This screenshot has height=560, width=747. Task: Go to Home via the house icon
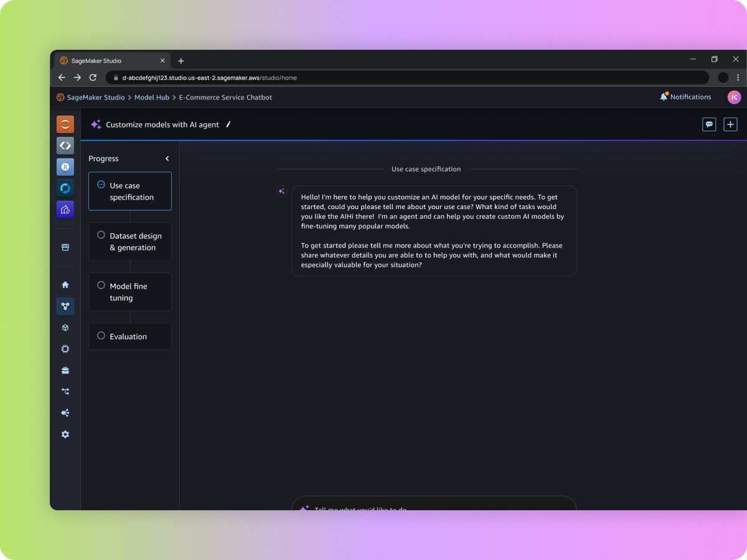click(x=65, y=285)
